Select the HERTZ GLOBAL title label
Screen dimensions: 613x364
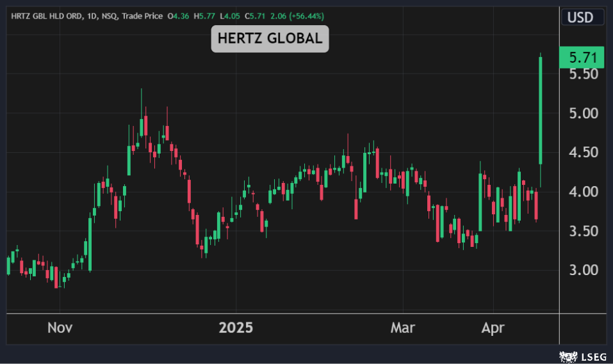click(270, 38)
